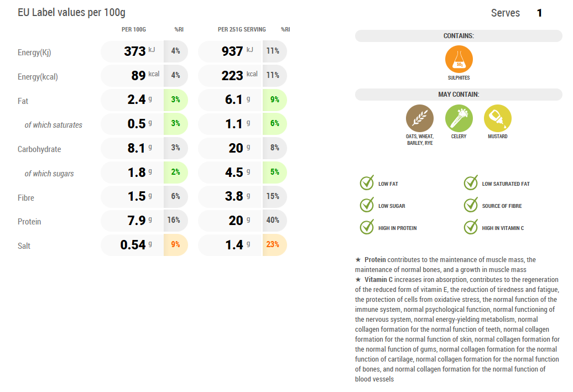Viewport: 573px width, 392px height.
Task: Click the green fat 3% RI swatch
Action: [x=175, y=100]
